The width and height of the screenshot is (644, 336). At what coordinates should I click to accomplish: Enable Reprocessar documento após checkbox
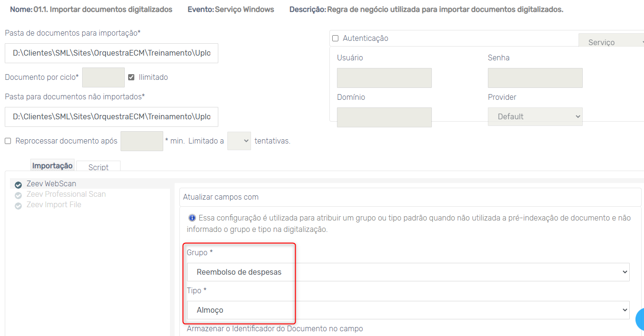point(8,141)
